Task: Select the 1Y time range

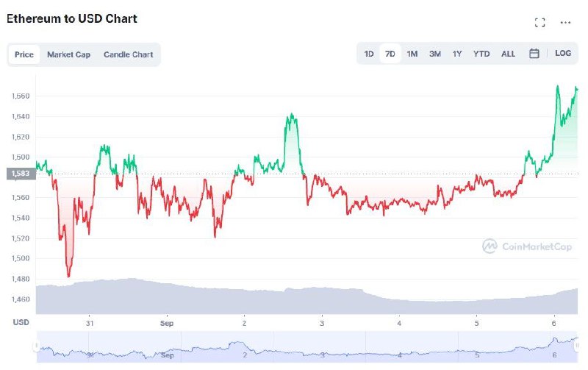Action: [x=456, y=54]
